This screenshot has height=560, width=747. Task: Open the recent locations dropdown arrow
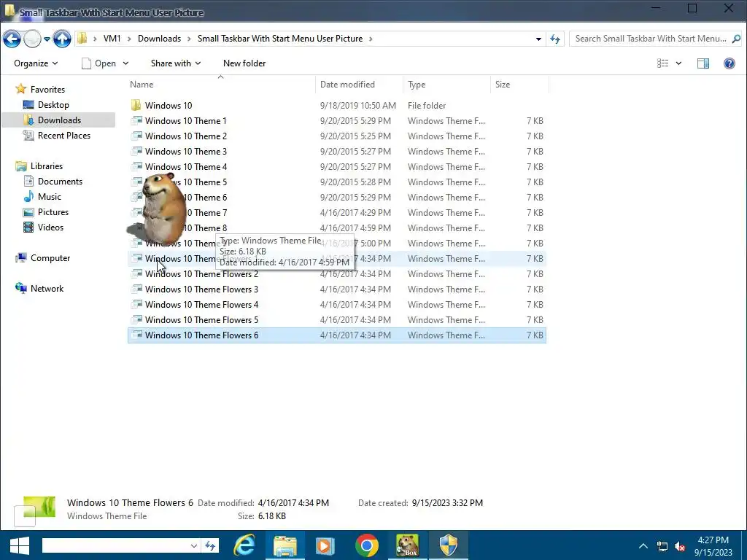coord(47,39)
